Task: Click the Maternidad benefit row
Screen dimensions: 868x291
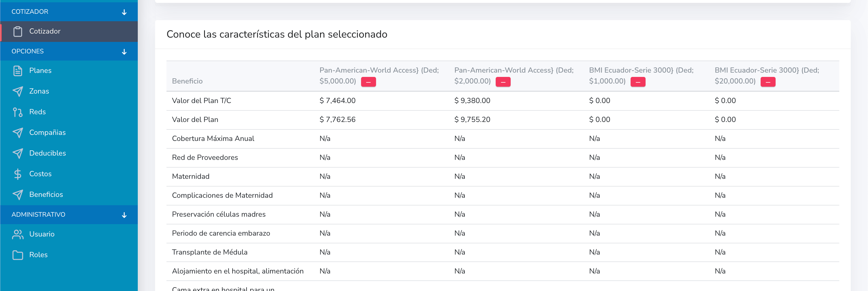Action: 191,176
